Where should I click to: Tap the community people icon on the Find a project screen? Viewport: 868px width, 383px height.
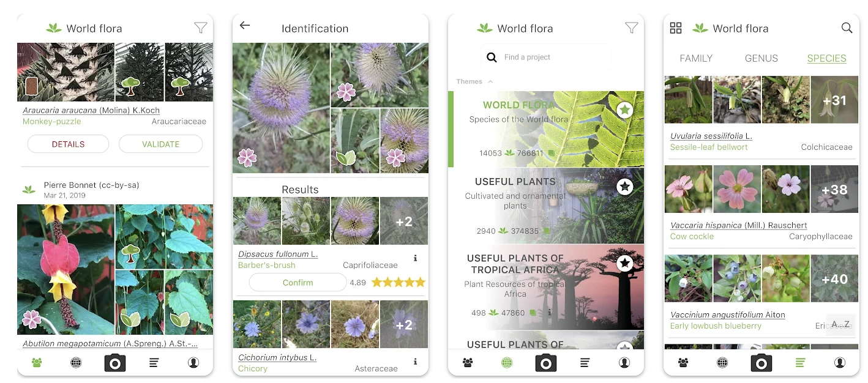pyautogui.click(x=468, y=363)
